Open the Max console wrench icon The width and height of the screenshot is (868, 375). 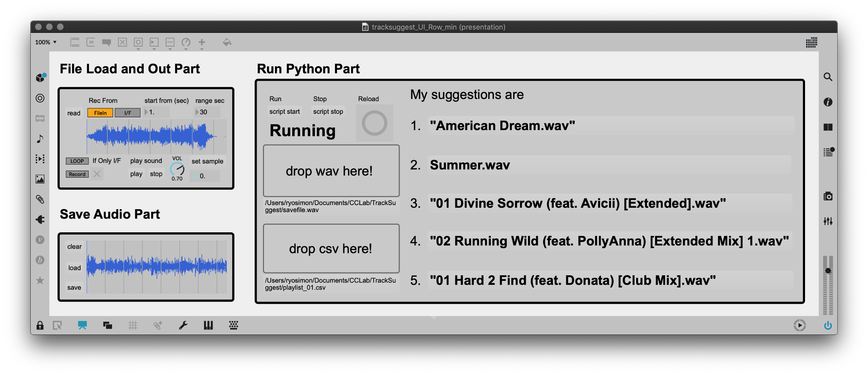[183, 326]
